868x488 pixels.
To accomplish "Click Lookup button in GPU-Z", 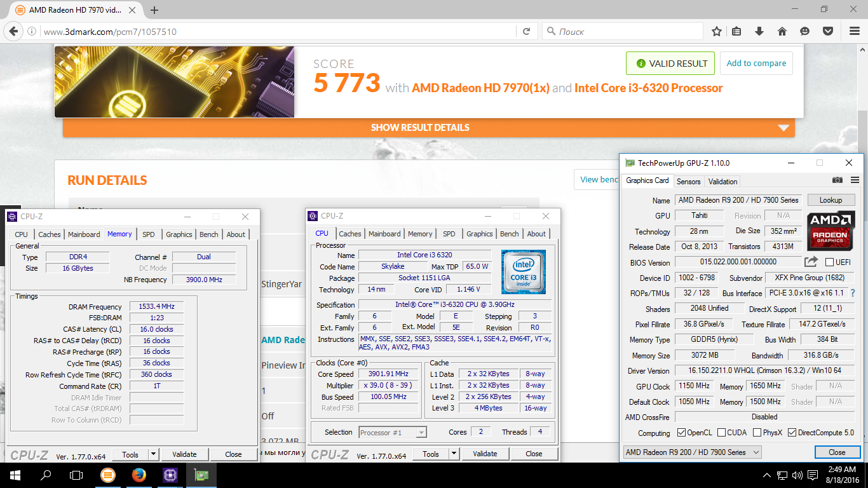I will click(831, 200).
